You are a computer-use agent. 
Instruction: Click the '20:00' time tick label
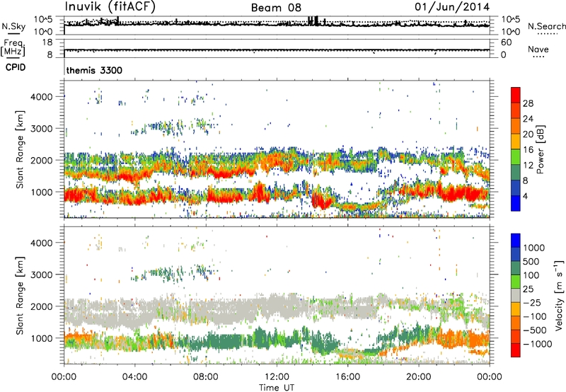click(419, 377)
